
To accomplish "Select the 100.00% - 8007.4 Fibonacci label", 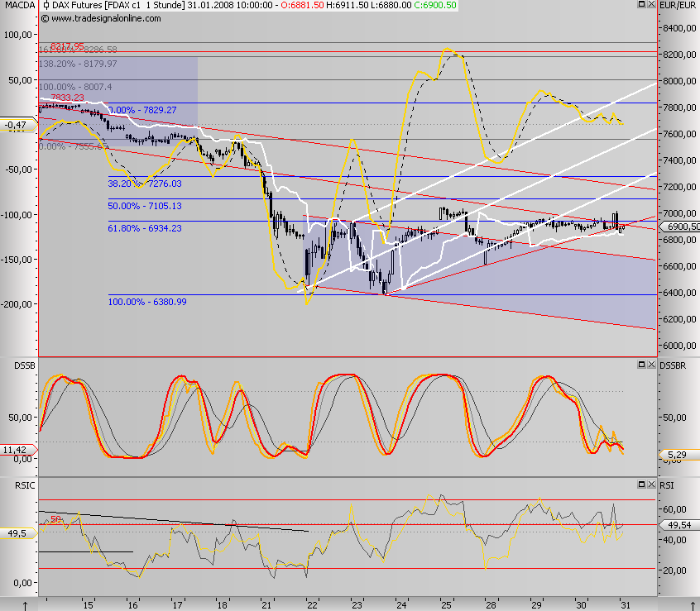I will [x=75, y=87].
